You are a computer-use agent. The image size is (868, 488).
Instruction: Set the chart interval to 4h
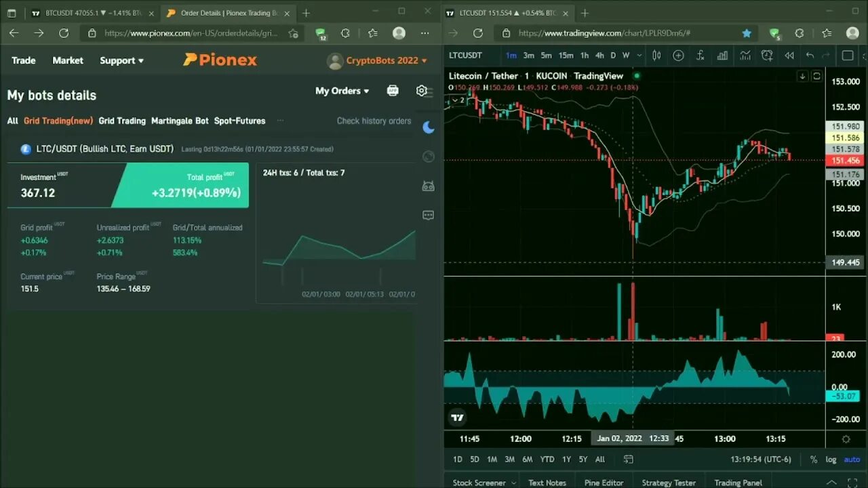pyautogui.click(x=599, y=56)
